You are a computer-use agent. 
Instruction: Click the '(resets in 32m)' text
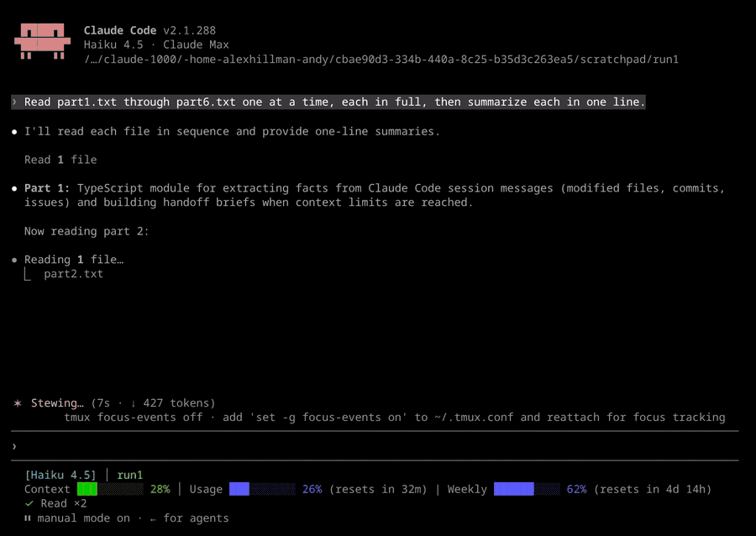point(378,489)
